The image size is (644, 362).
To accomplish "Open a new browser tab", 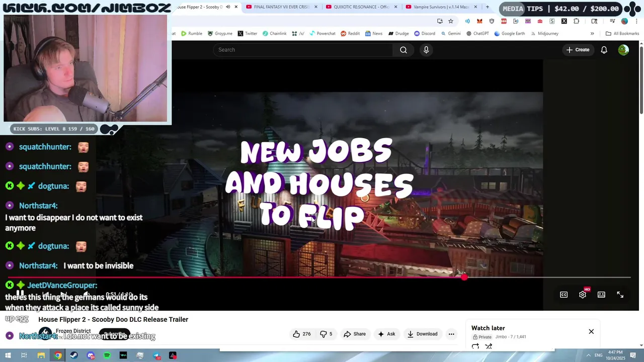I will coord(487,7).
